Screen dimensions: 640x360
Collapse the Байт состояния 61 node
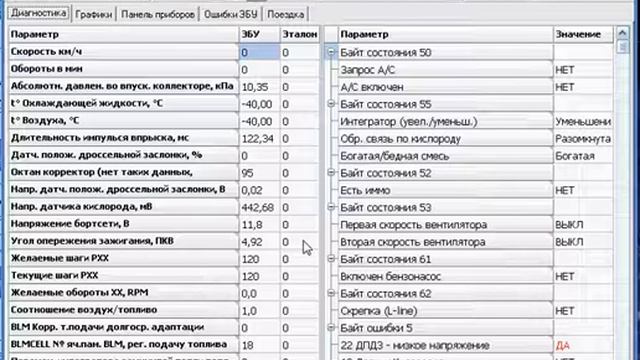pyautogui.click(x=331, y=259)
